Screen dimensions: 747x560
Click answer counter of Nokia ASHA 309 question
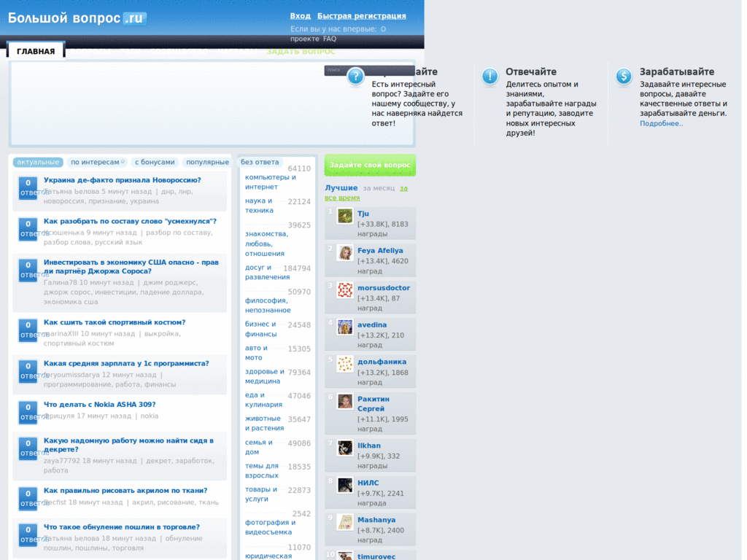[28, 412]
